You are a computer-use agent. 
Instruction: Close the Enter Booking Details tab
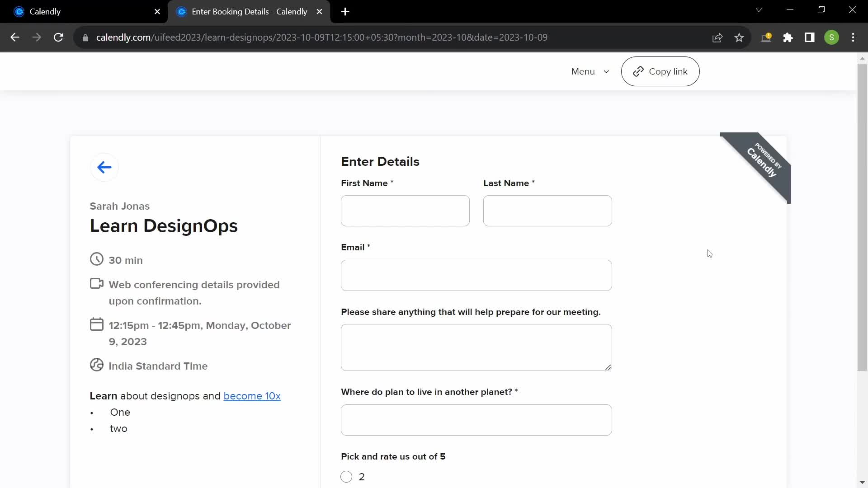pos(320,12)
